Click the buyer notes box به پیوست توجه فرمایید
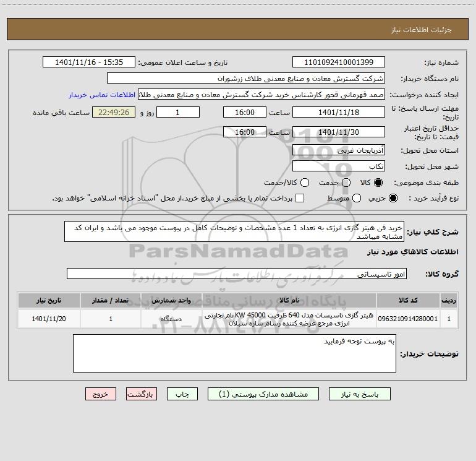This screenshot has width=476, height=461. coord(234,353)
